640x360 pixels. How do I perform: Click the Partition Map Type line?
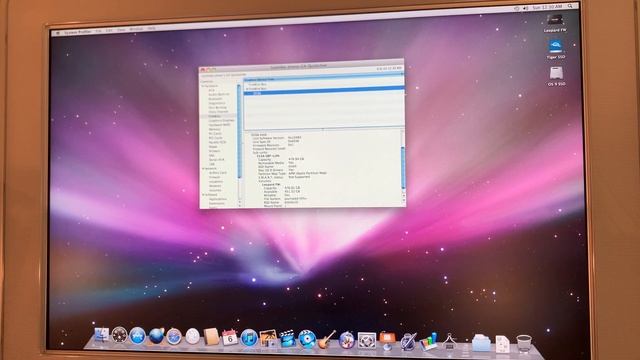pyautogui.click(x=292, y=173)
